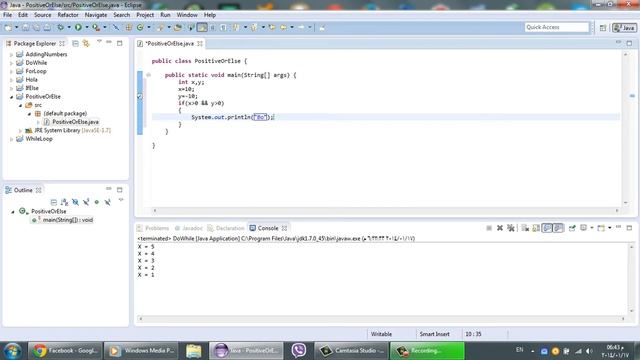Open the Refactor menu

pos(68,15)
